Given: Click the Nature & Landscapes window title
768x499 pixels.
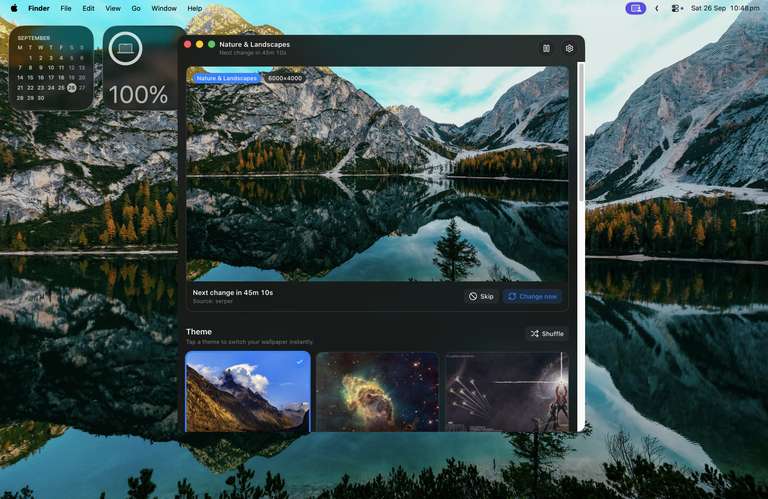Looking at the screenshot, I should [x=255, y=44].
